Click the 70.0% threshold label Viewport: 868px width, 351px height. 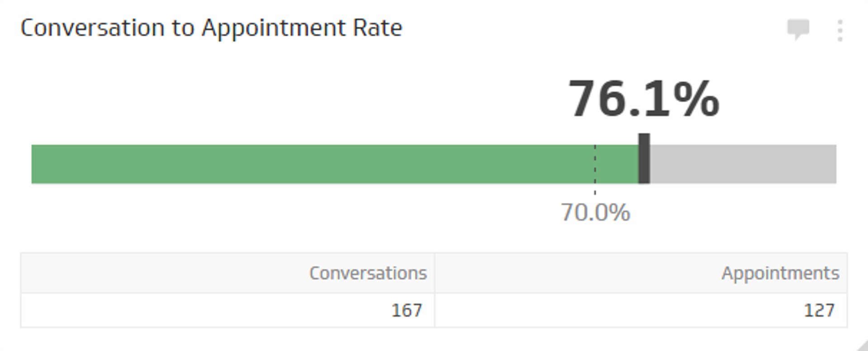[x=595, y=211]
